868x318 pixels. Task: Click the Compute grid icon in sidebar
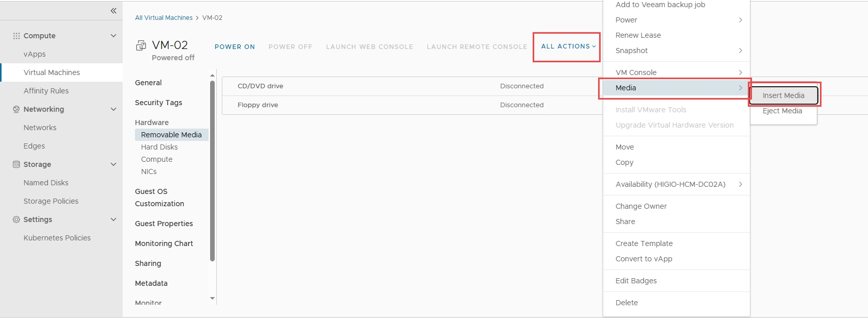(x=16, y=36)
